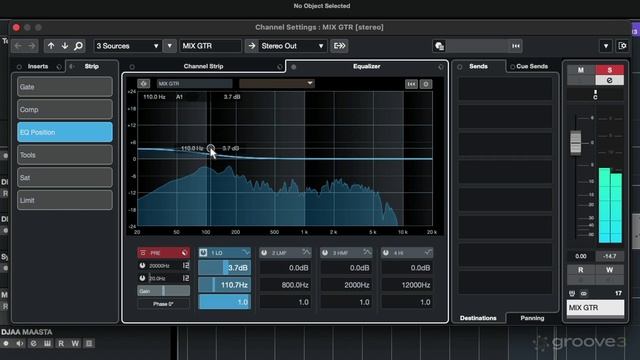Click band 1 frequency slider 110.7Hz
The width and height of the screenshot is (640, 360).
(224, 285)
